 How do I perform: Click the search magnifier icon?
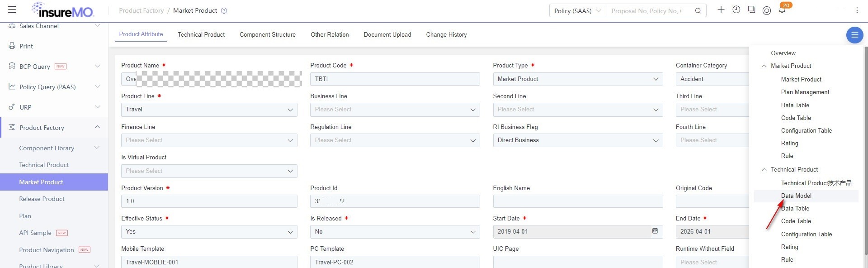698,10
